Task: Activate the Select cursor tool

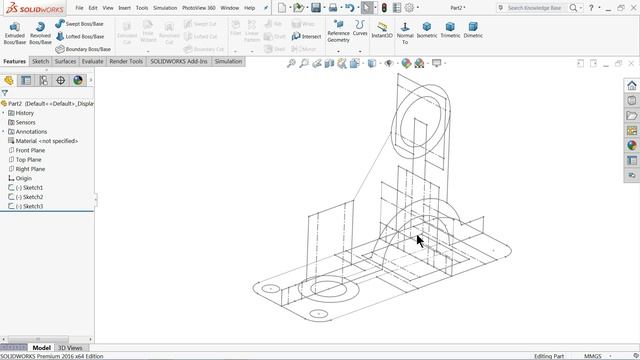Action: click(367, 8)
